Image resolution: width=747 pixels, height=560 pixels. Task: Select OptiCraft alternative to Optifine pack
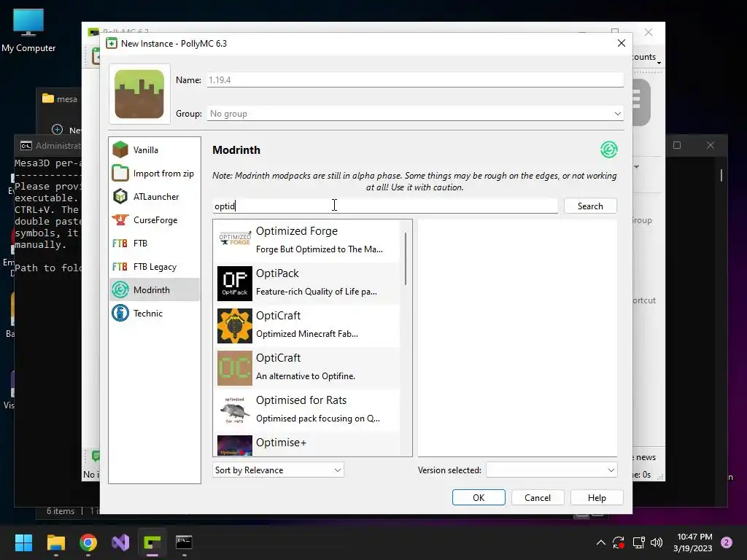pos(307,368)
